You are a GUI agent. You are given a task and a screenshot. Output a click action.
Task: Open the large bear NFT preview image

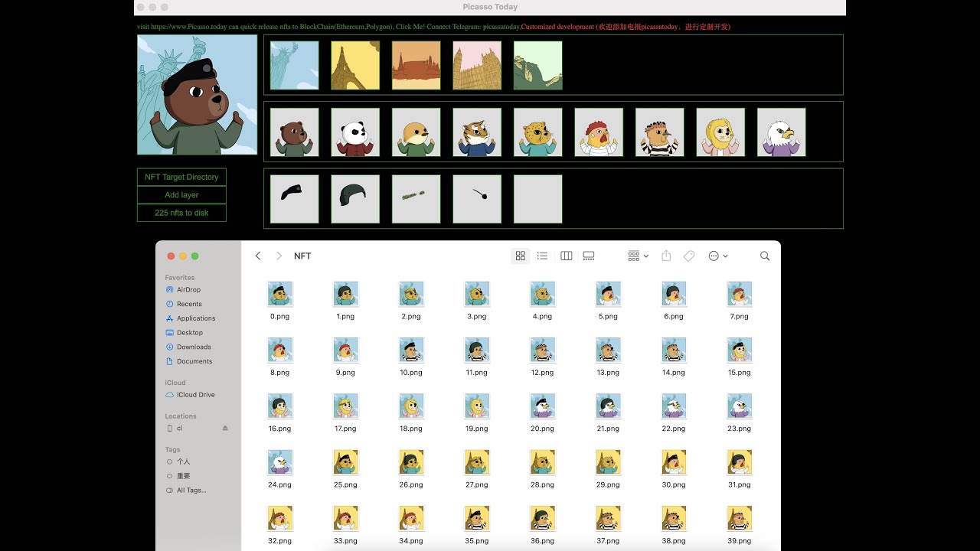[x=197, y=95]
